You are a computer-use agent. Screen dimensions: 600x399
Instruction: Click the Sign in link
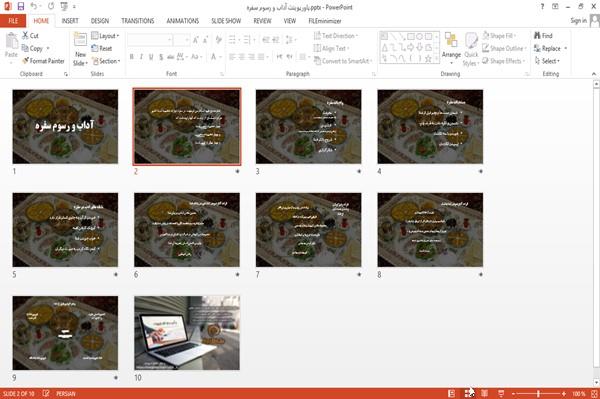578,21
